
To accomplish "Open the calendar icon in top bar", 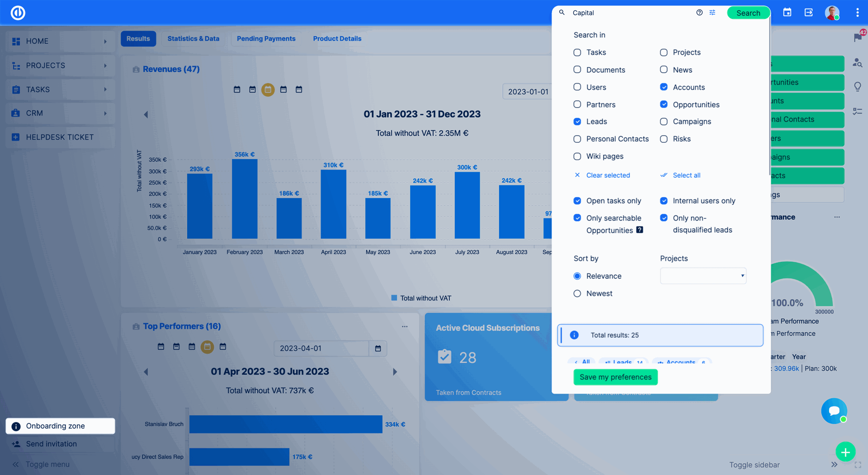I will (787, 13).
